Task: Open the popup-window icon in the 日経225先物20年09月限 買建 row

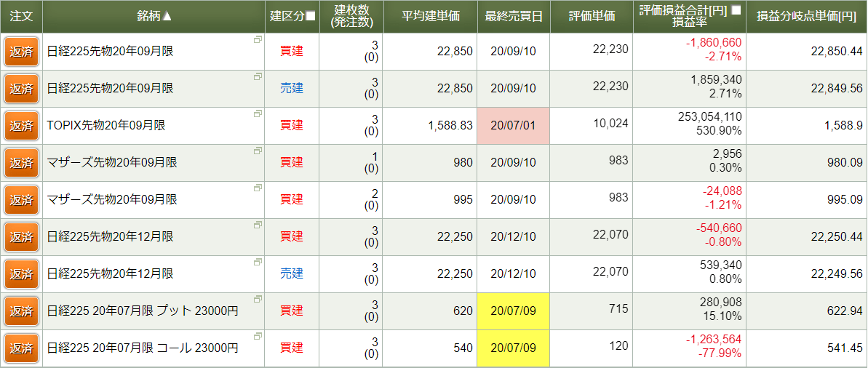Action: (258, 39)
